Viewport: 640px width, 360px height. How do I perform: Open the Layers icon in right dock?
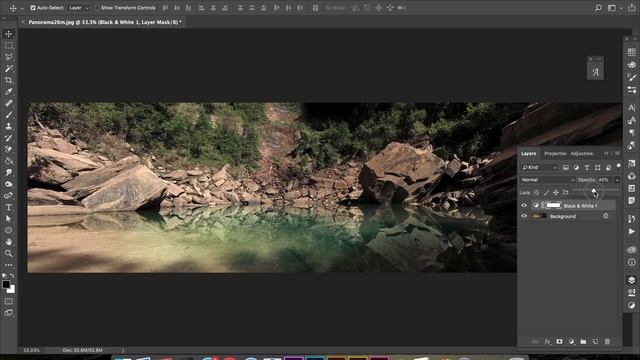point(632,280)
